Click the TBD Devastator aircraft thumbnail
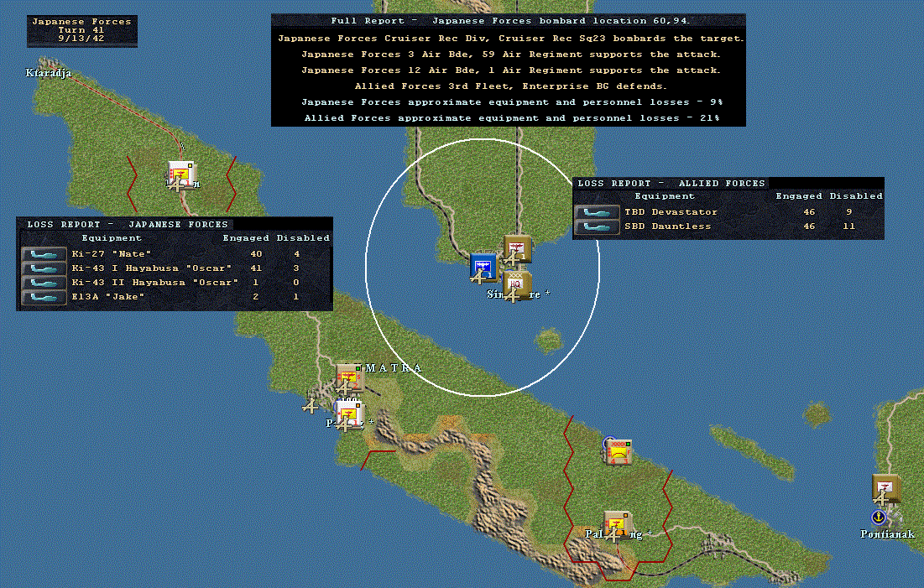This screenshot has height=588, width=924. (x=597, y=212)
